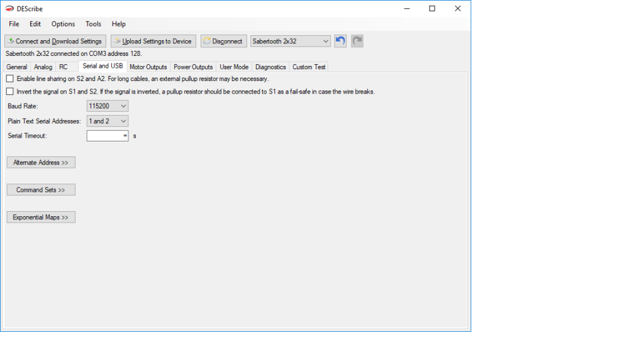Minimize the DEScribe window

point(407,9)
